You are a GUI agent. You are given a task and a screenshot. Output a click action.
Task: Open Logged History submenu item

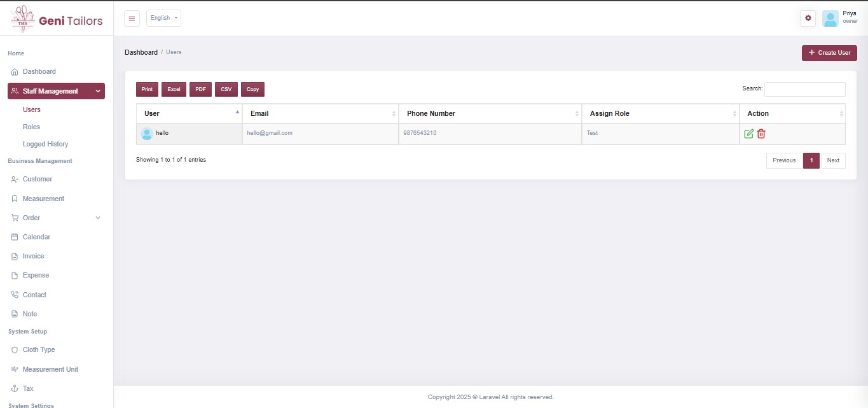(x=45, y=144)
